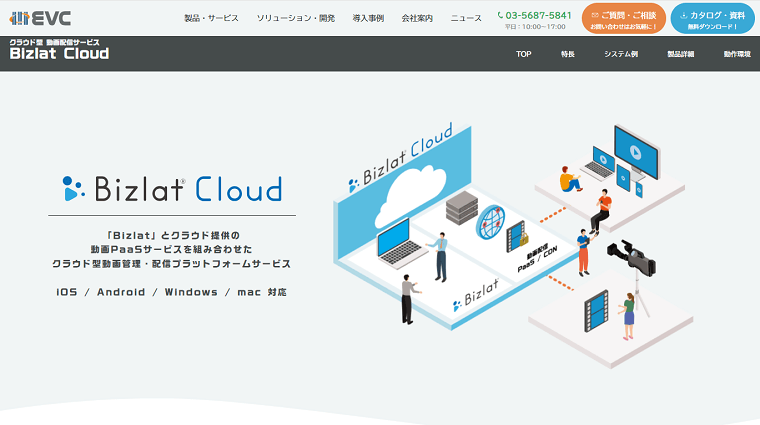Click the blue カタログ・資料 download button
Screen dimensions: 760x425
pyautogui.click(x=712, y=18)
